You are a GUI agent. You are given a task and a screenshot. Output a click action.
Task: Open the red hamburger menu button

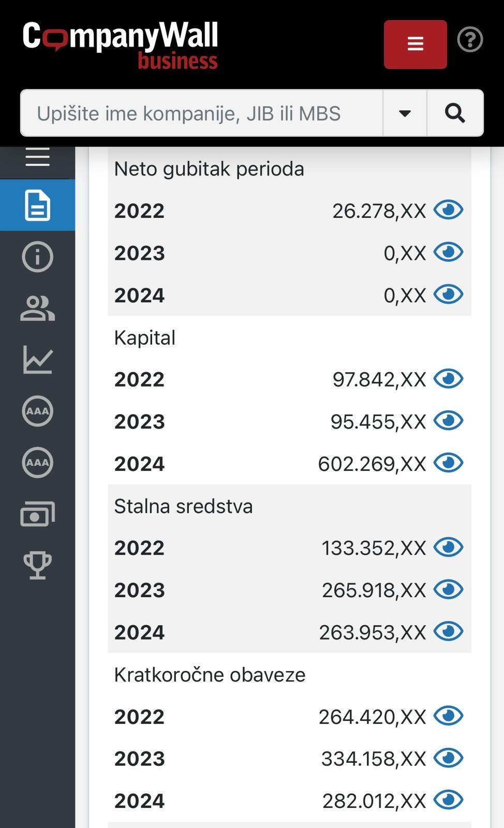coord(415,45)
